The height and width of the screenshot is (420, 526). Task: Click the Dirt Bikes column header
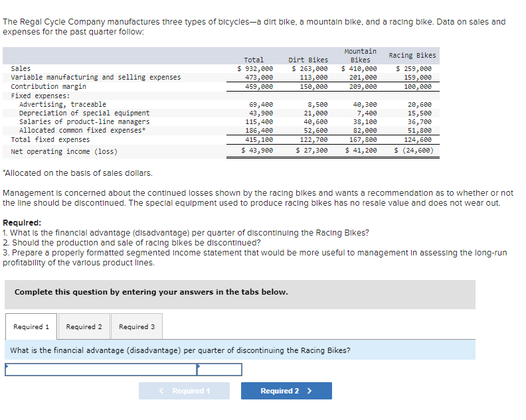pos(308,60)
